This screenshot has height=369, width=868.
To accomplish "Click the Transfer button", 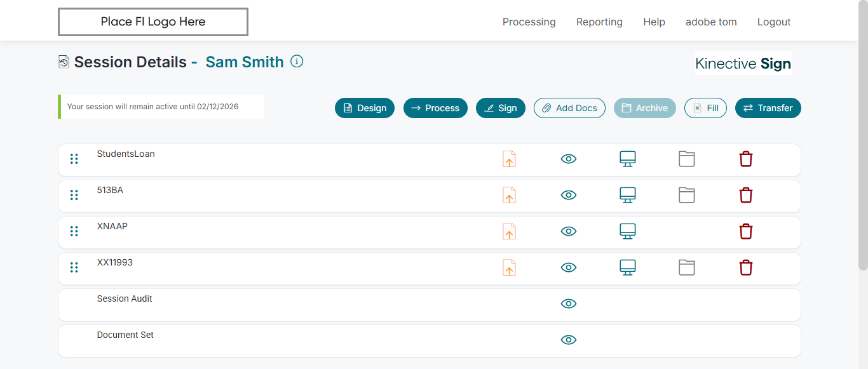I will (x=768, y=108).
